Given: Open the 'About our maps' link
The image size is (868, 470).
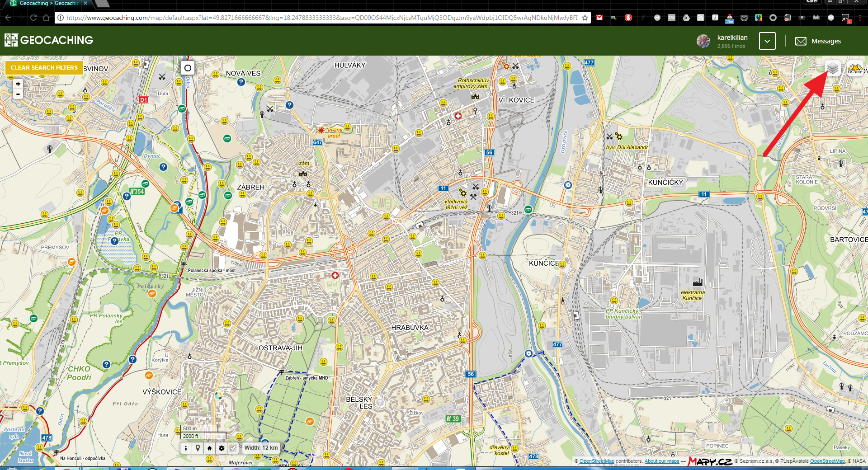Looking at the screenshot, I should click(662, 461).
